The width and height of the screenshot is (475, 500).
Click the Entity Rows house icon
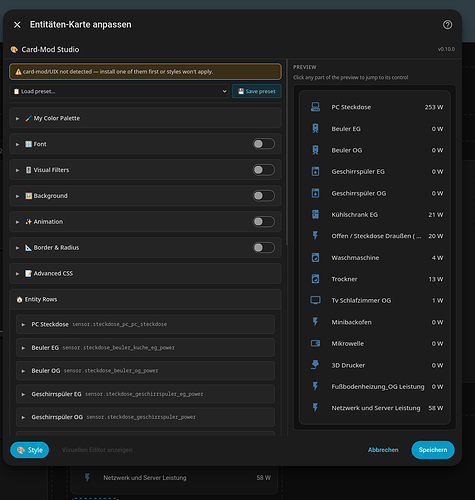coord(20,299)
